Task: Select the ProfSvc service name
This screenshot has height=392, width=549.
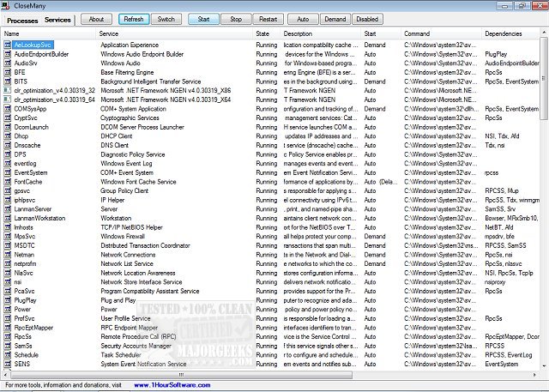Action: 24,318
